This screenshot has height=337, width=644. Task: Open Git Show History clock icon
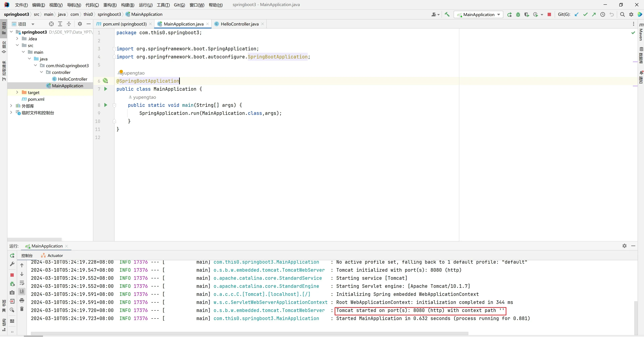(603, 14)
